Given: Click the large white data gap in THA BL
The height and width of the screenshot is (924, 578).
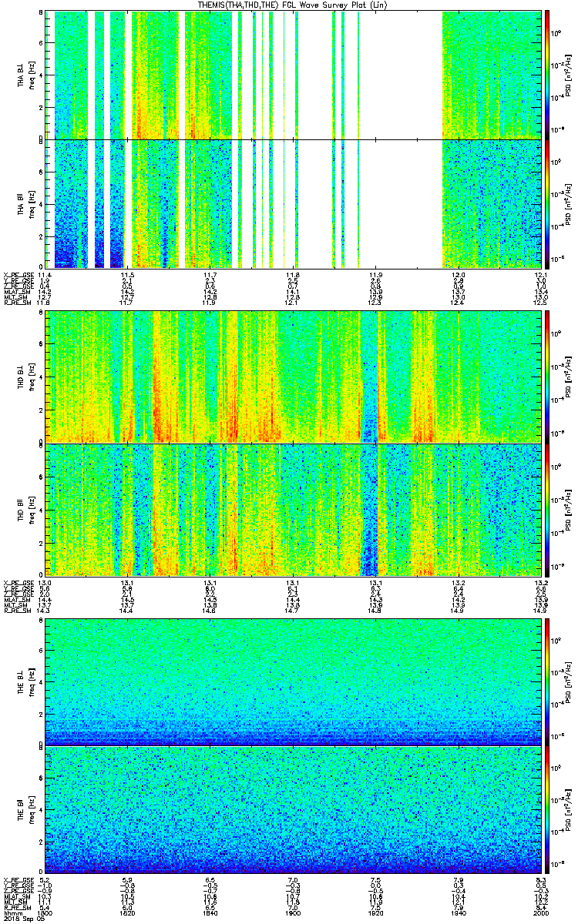Looking at the screenshot, I should [x=401, y=75].
